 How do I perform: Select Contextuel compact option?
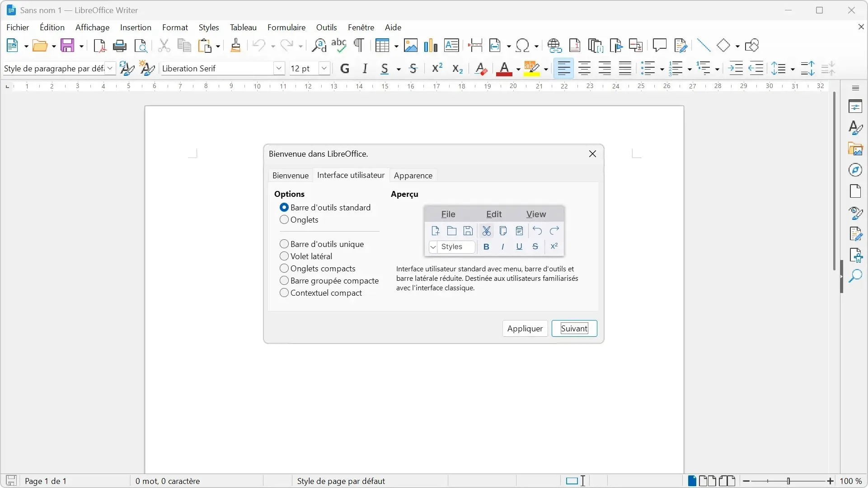[x=285, y=293]
